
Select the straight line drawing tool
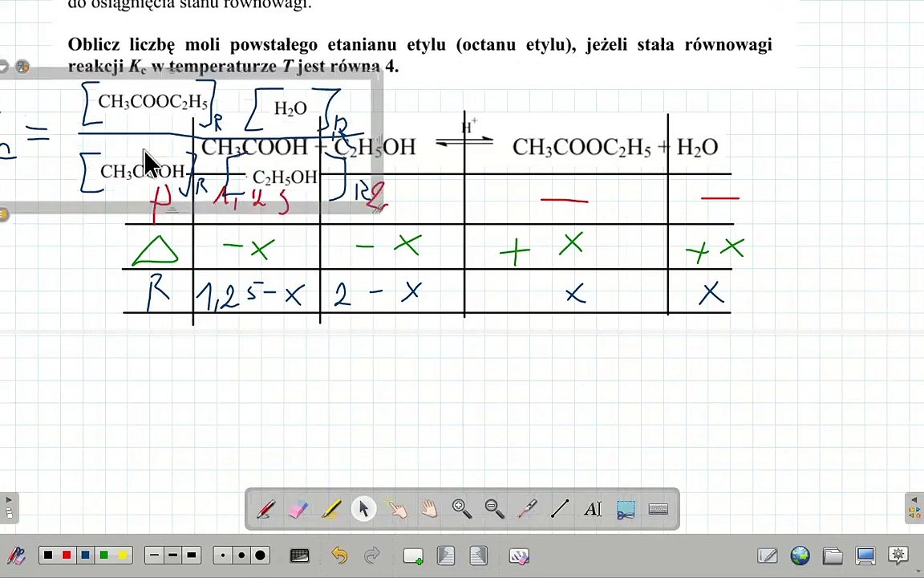pyautogui.click(x=560, y=508)
